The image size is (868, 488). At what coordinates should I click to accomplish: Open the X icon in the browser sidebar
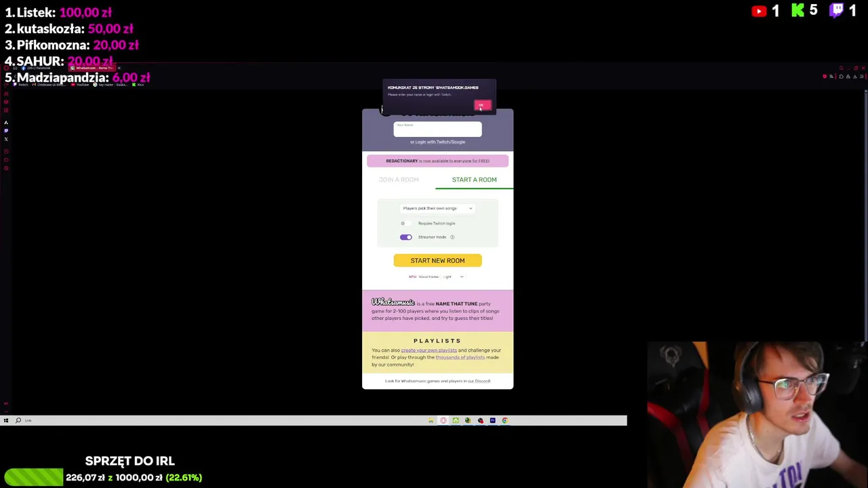[x=6, y=139]
